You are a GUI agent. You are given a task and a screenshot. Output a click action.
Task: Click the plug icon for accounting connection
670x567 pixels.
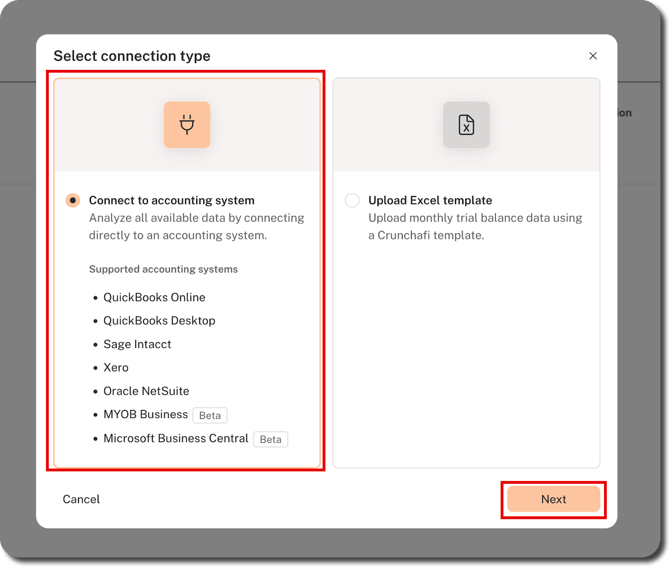pyautogui.click(x=187, y=124)
